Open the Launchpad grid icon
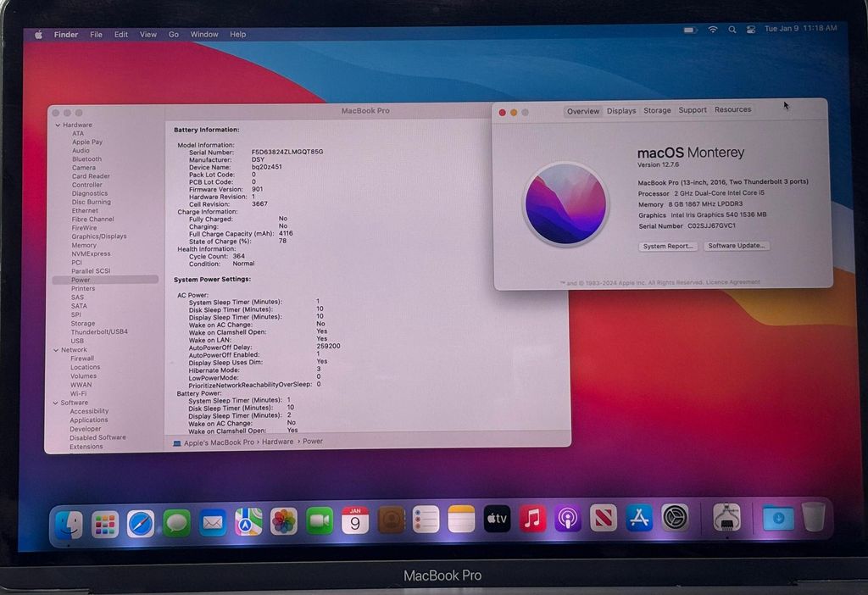868x595 pixels. [x=104, y=524]
